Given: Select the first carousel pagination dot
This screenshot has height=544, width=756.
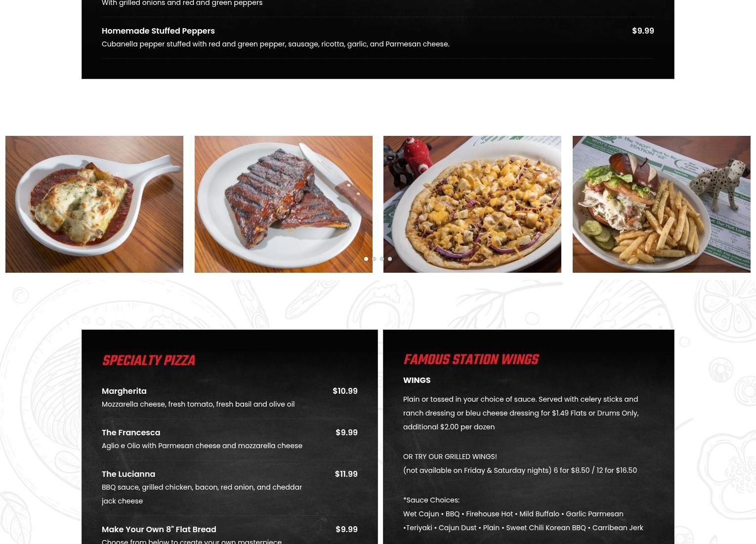Looking at the screenshot, I should tap(366, 259).
